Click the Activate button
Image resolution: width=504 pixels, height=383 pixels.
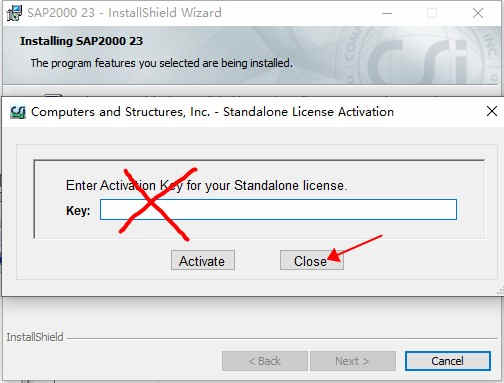(x=203, y=260)
